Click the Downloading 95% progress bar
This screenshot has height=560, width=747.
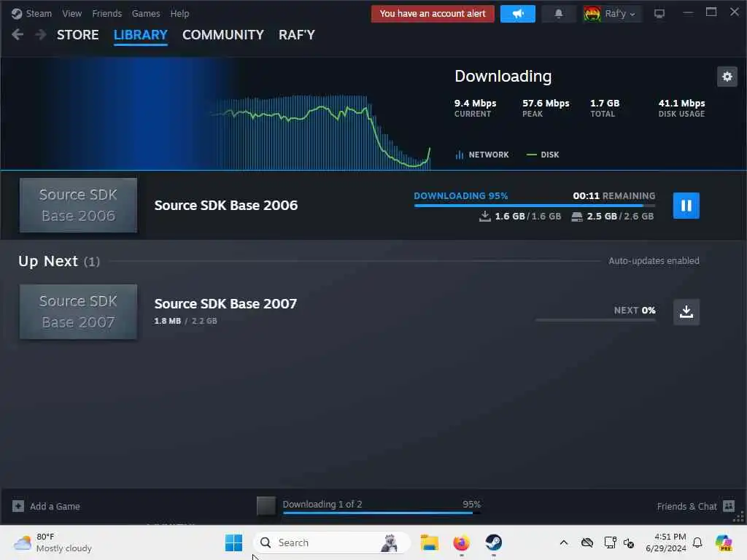coord(535,205)
